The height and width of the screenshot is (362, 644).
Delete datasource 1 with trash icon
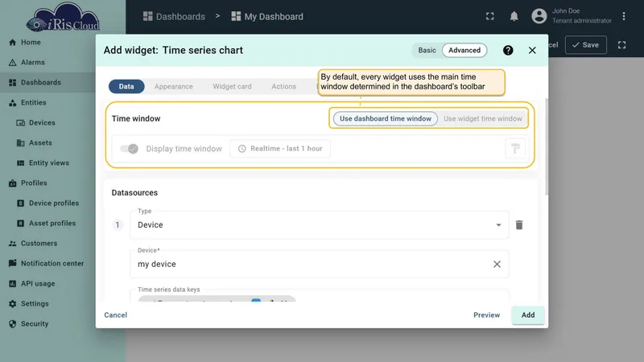pos(519,225)
